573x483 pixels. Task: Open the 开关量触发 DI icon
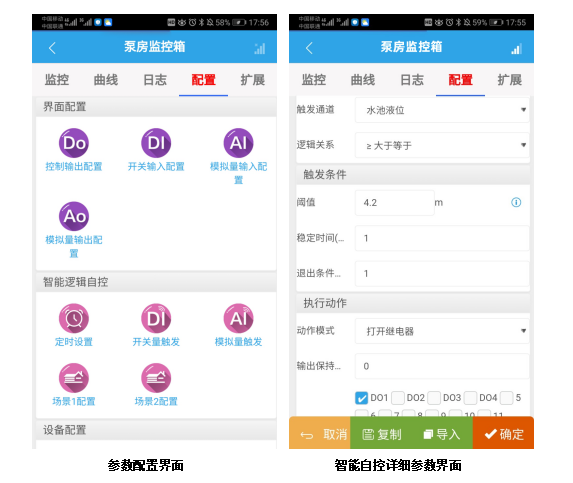[156, 319]
